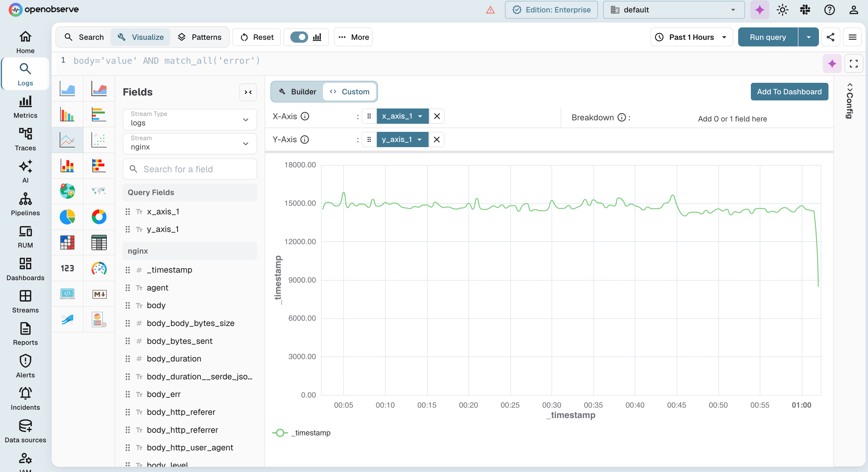Image resolution: width=868 pixels, height=472 pixels.
Task: Select the horizontal stacked bar chart icon
Action: click(x=99, y=166)
